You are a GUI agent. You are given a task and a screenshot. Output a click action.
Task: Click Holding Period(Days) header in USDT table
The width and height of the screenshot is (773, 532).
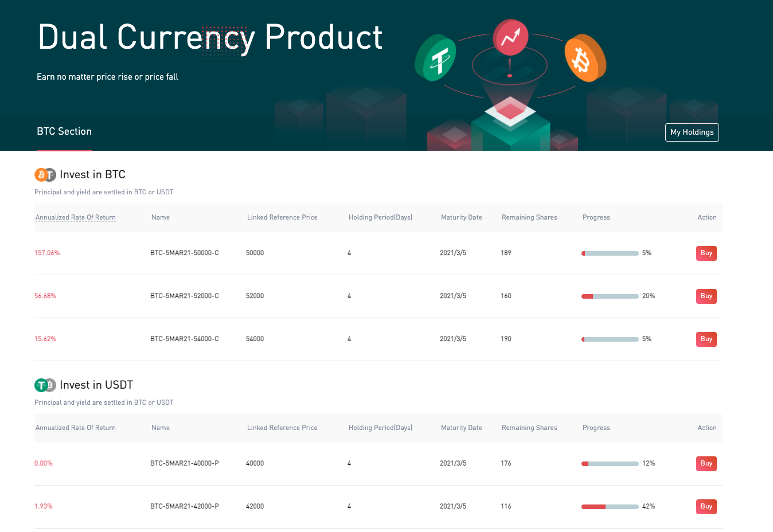(381, 428)
